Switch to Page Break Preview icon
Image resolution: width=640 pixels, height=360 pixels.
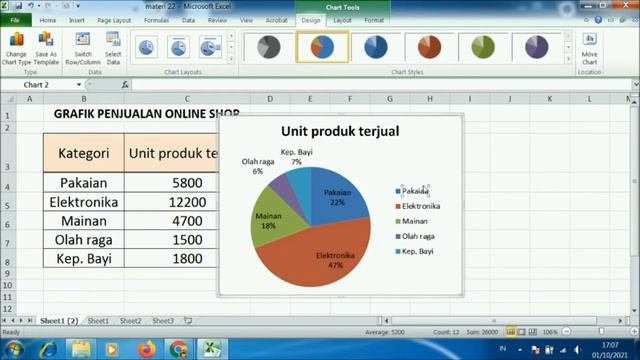(x=533, y=332)
